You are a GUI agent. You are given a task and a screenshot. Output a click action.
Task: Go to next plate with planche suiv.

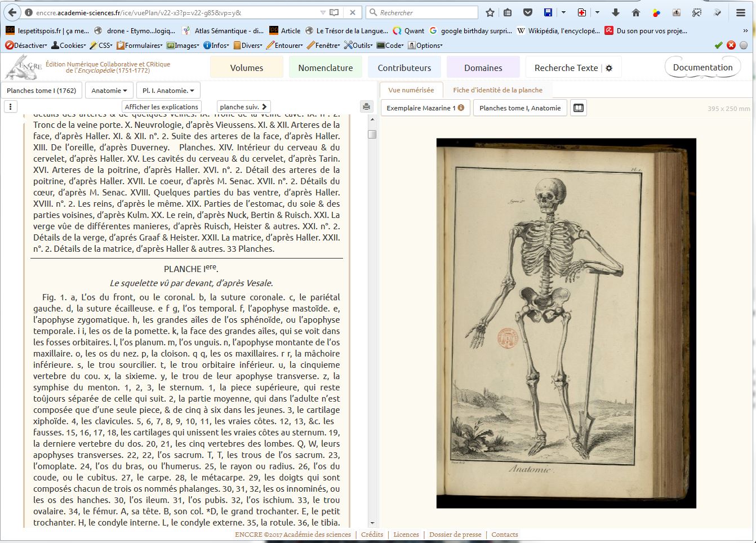[243, 106]
